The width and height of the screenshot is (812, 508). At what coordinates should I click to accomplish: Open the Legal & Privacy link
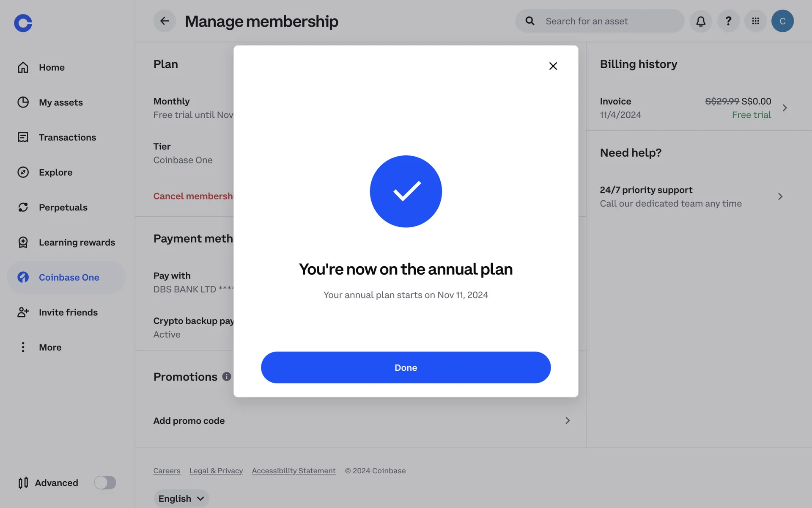click(216, 471)
